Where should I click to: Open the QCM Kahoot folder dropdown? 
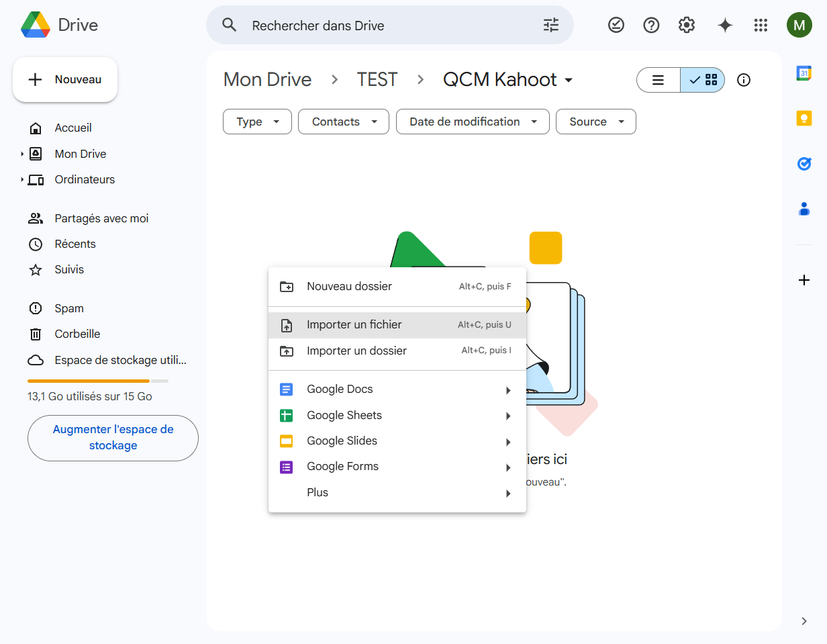[x=569, y=80]
